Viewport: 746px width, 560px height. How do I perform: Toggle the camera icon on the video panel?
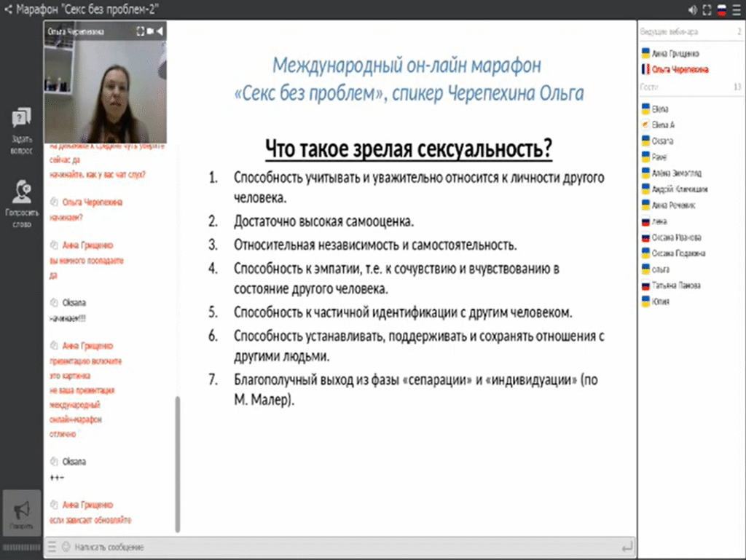(x=150, y=31)
